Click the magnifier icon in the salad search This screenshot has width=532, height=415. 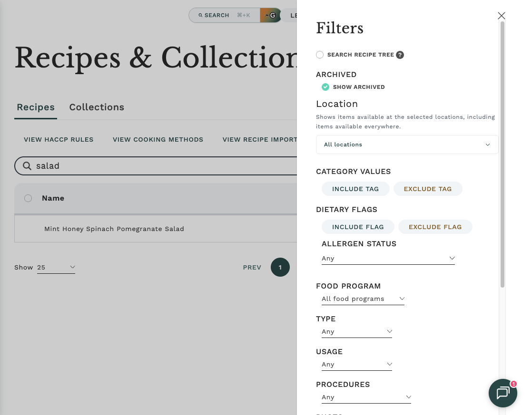click(x=27, y=166)
